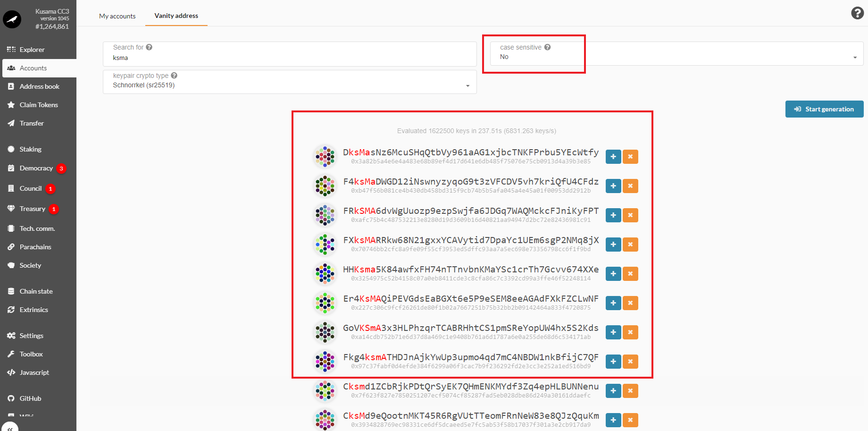The height and width of the screenshot is (431, 868).
Task: Open the keypair crypto type dropdown
Action: [x=290, y=82]
